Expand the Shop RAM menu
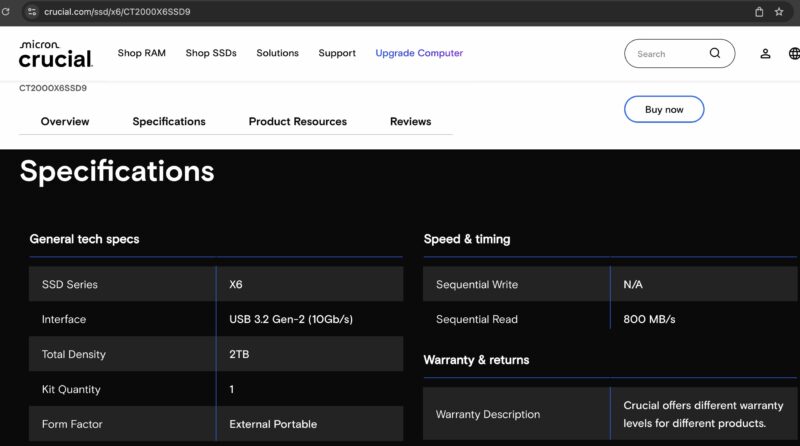The image size is (800, 446). click(141, 53)
